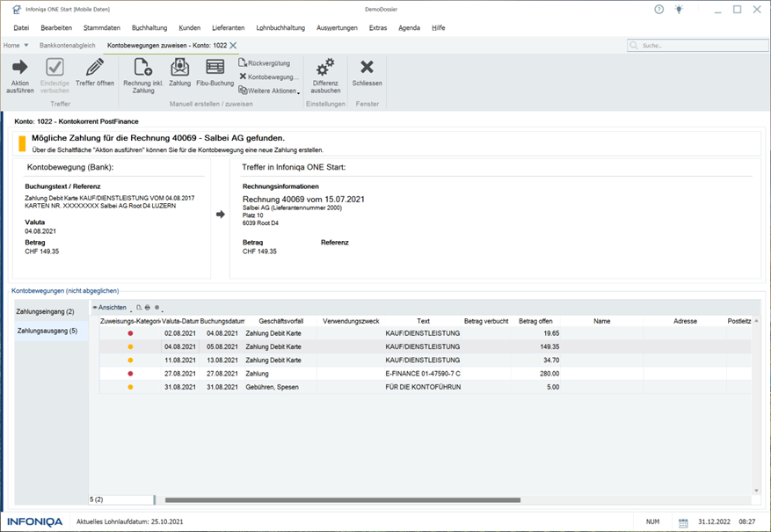771x532 pixels.
Task: Open the Home tab dropdown arrow
Action: (x=26, y=45)
